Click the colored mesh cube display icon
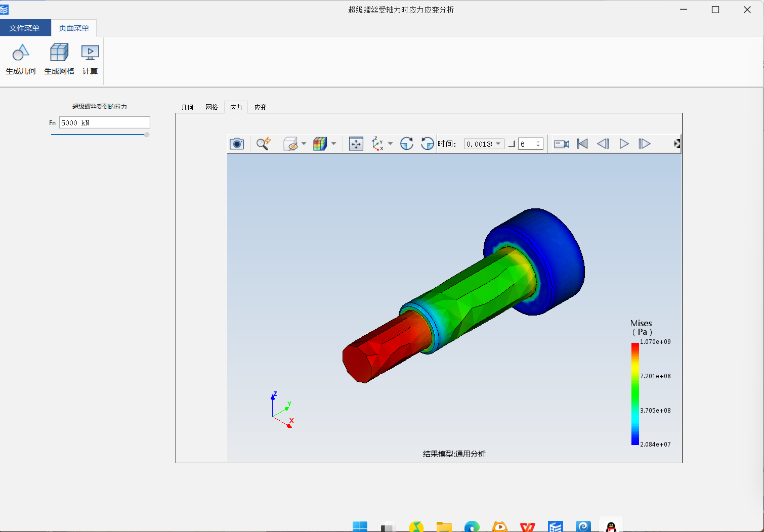The width and height of the screenshot is (764, 532). [x=320, y=144]
